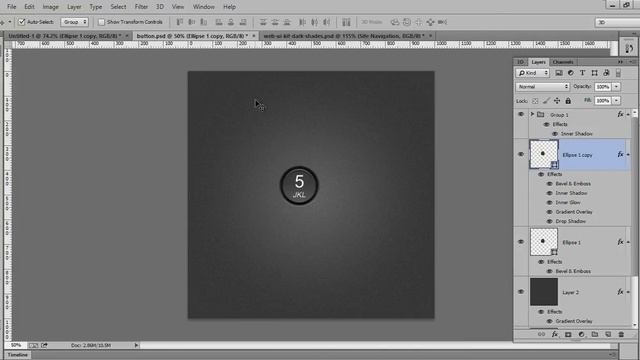The width and height of the screenshot is (640, 360).
Task: Click the 3D rotate mode icon in options bar
Action: click(x=395, y=22)
